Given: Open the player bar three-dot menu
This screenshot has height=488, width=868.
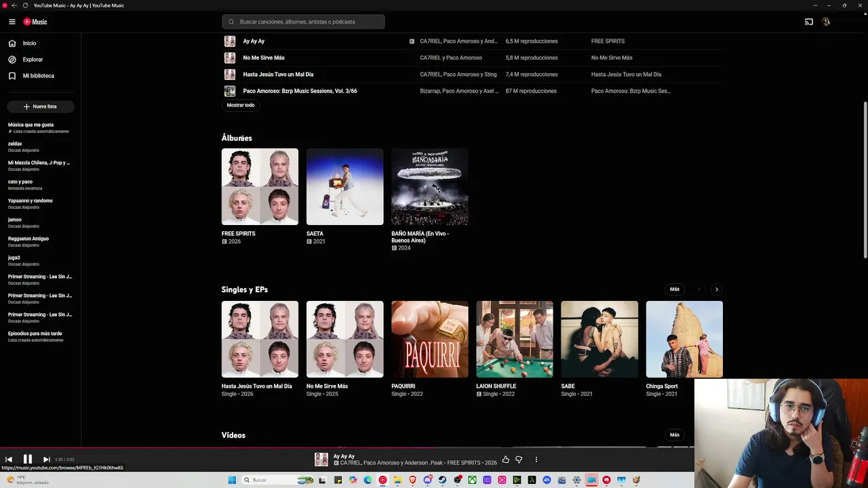Looking at the screenshot, I should pos(536,460).
